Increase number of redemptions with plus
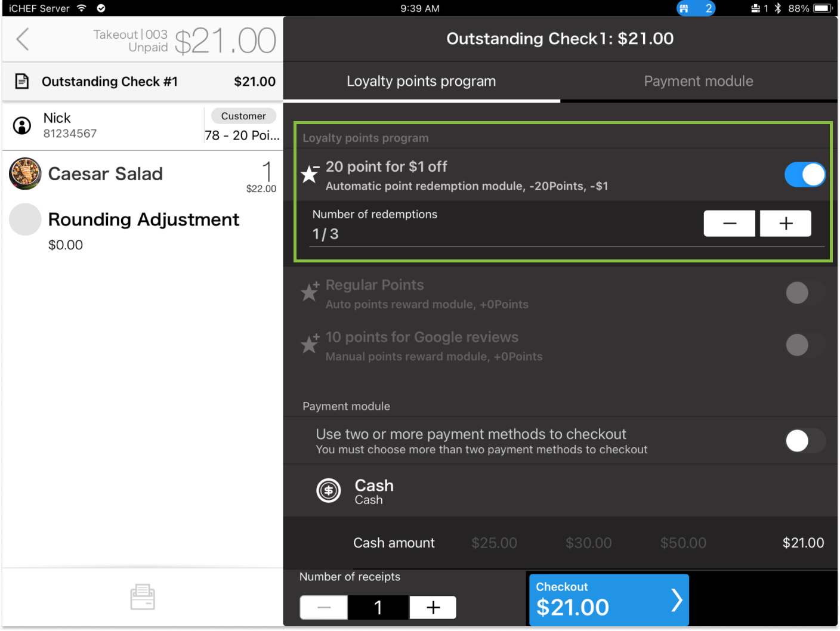 click(x=785, y=224)
